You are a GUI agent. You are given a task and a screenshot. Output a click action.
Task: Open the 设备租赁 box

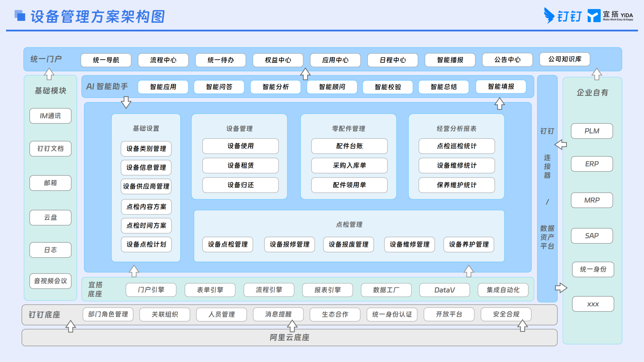pyautogui.click(x=241, y=166)
